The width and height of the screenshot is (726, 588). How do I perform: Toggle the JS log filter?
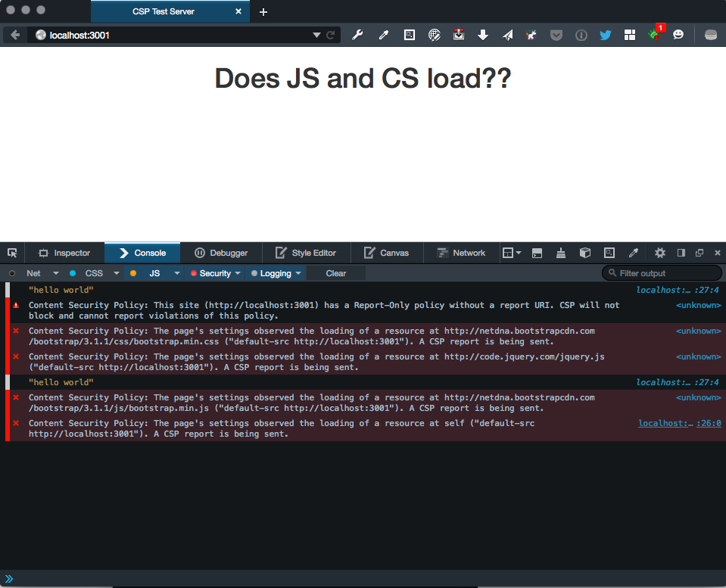tap(154, 272)
